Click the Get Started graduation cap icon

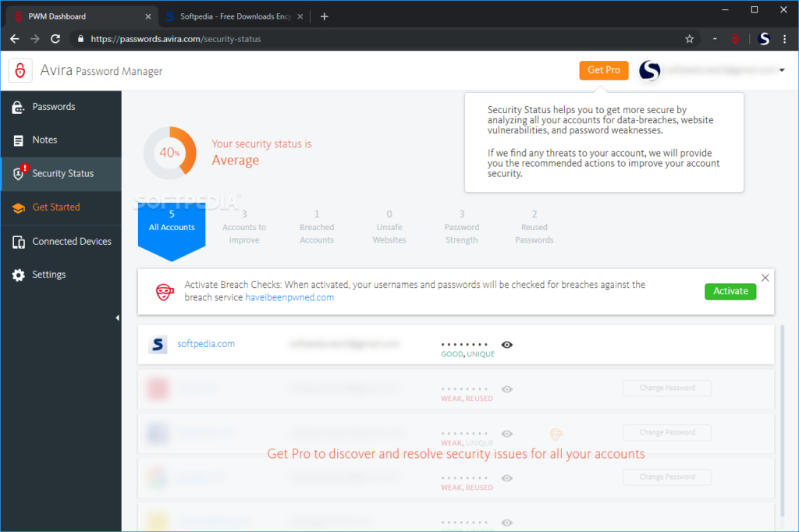point(19,208)
